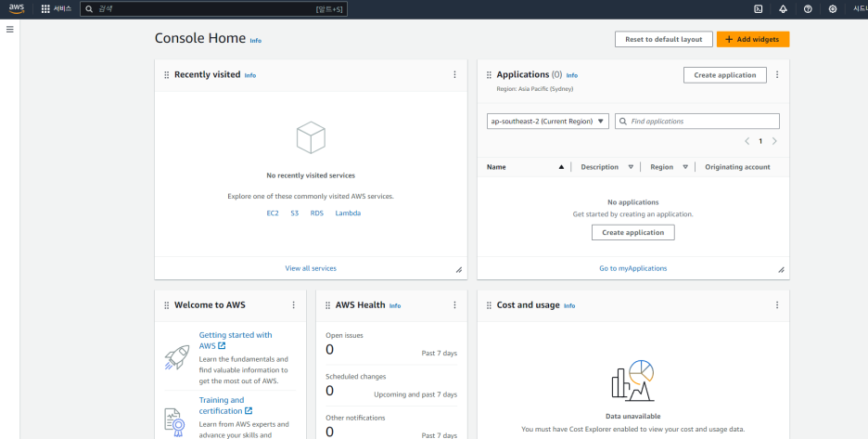Click the Add widgets button
868x439 pixels.
(753, 39)
